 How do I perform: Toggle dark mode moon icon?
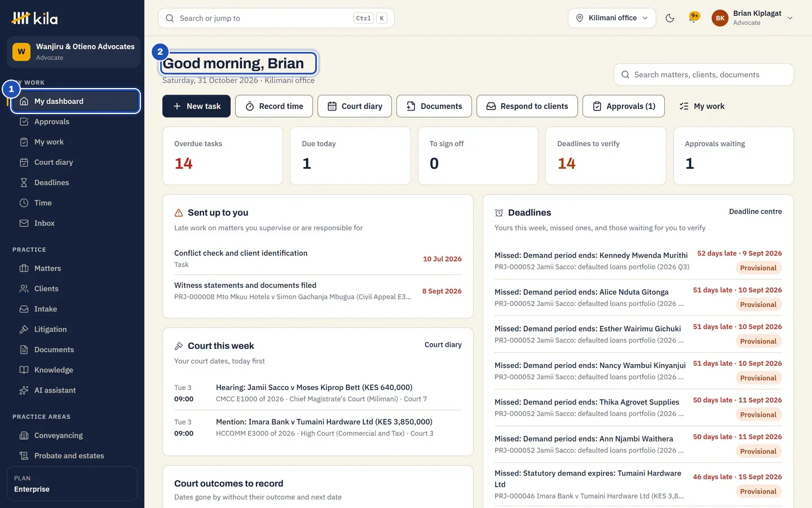(x=670, y=18)
